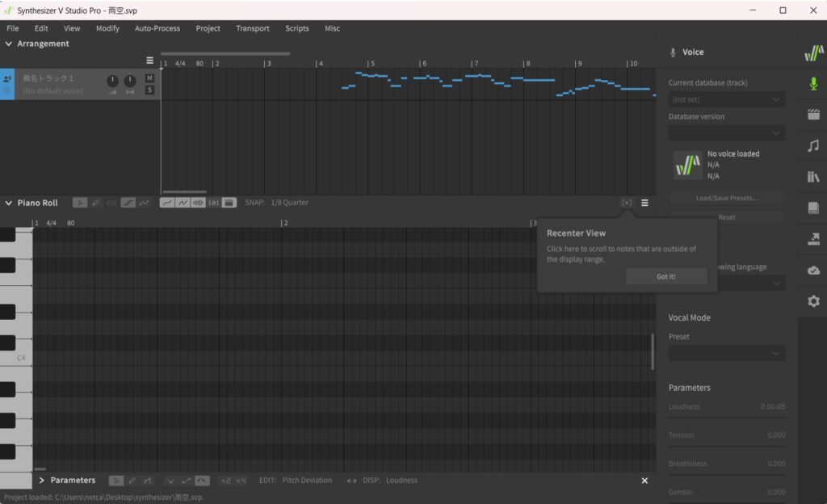Open the Misc menu
827x504 pixels.
(332, 28)
